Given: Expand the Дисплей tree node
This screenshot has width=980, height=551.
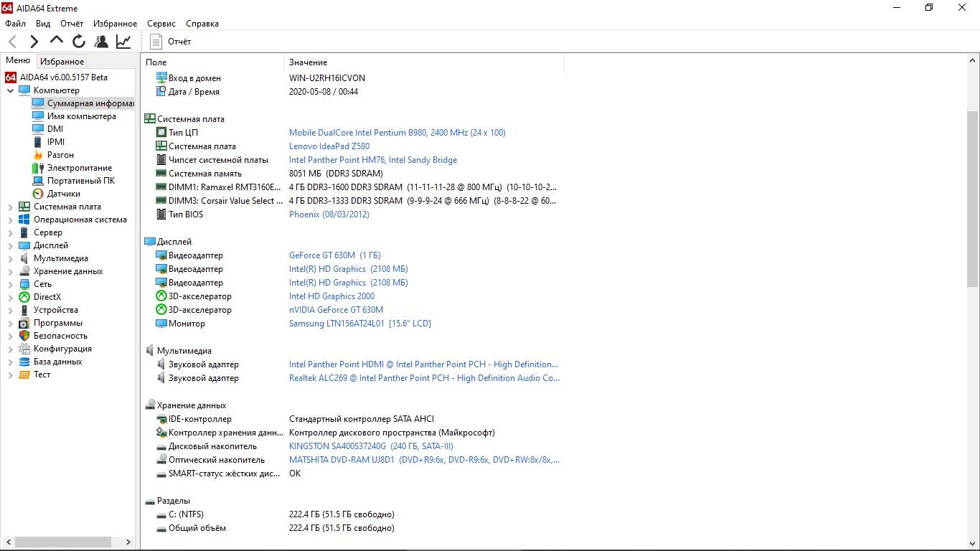Looking at the screenshot, I should click(x=10, y=245).
